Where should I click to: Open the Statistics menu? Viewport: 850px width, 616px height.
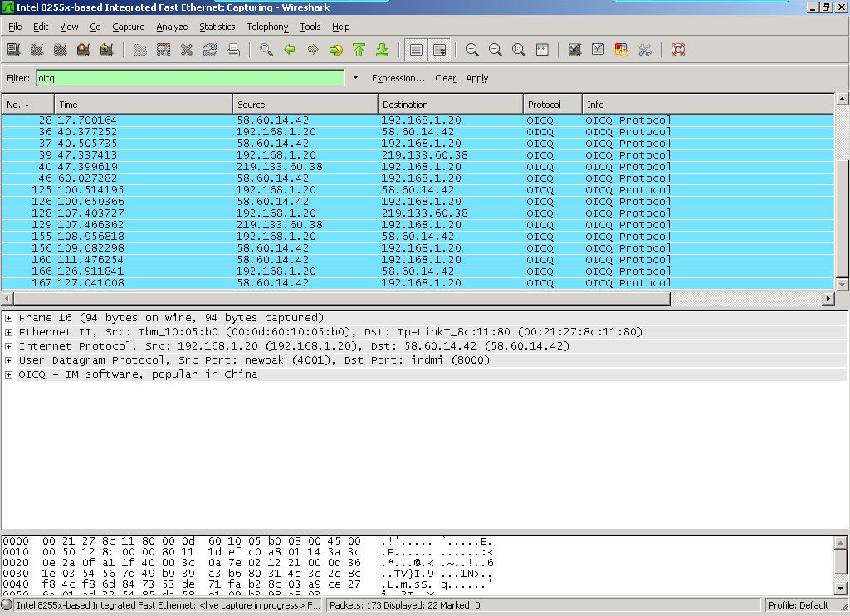[217, 27]
